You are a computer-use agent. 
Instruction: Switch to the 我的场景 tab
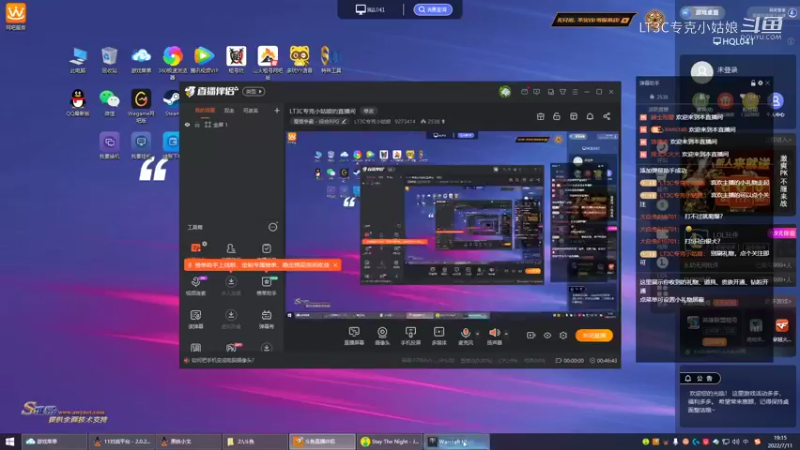pos(205,110)
